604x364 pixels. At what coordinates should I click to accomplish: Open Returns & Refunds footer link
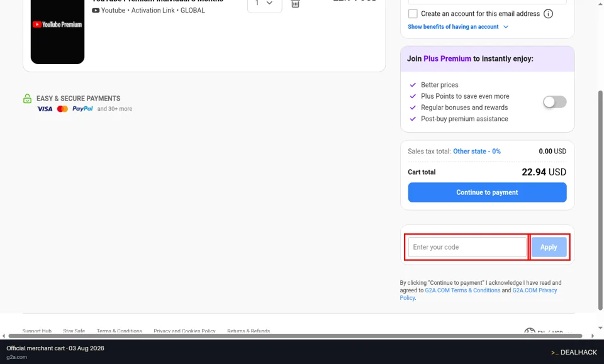[249, 331]
